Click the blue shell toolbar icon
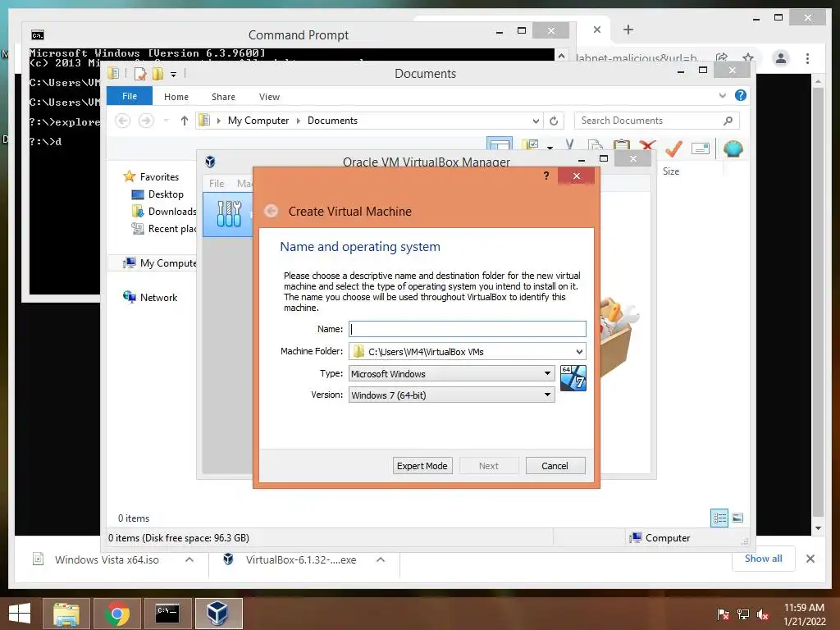 (x=733, y=148)
